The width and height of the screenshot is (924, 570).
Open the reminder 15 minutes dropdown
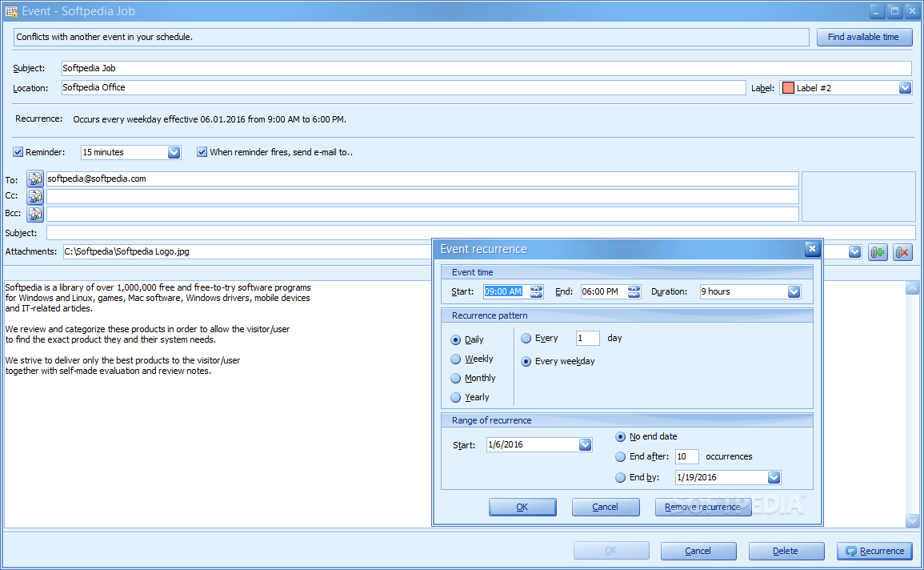(174, 153)
